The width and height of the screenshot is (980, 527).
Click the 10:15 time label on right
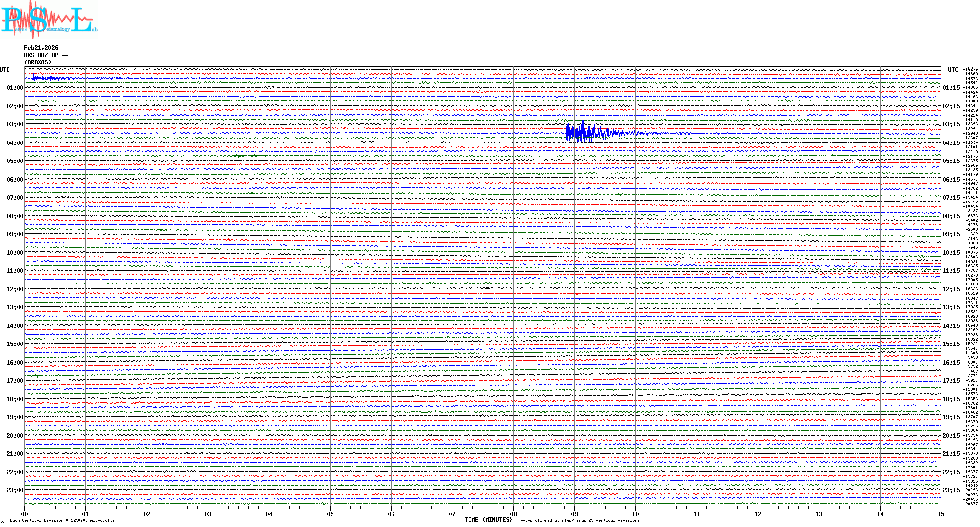coord(951,253)
